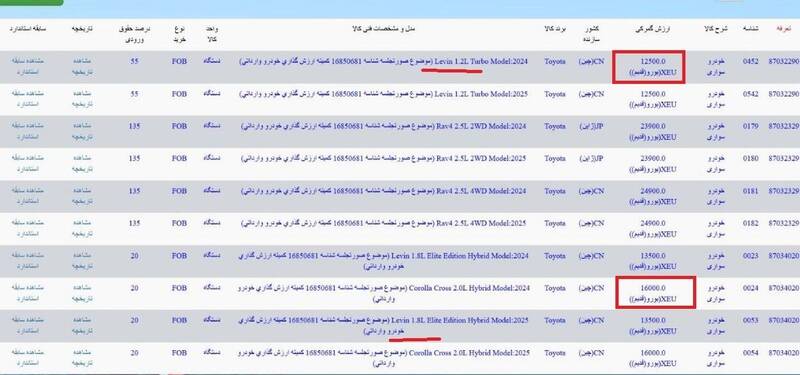Open Levin 1.2L Turbo Model:2024 description link

[383, 61]
